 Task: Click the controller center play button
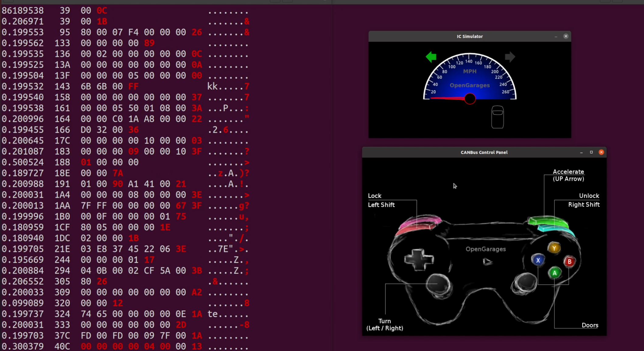(x=487, y=261)
